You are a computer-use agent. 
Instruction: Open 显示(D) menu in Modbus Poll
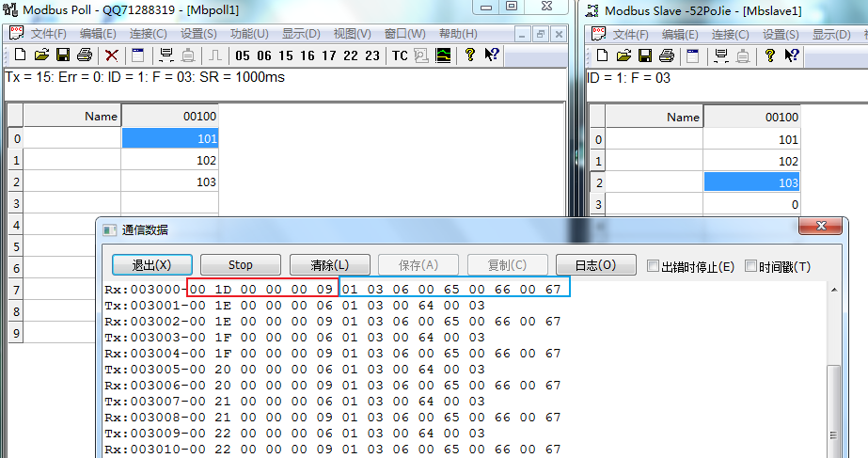(301, 34)
